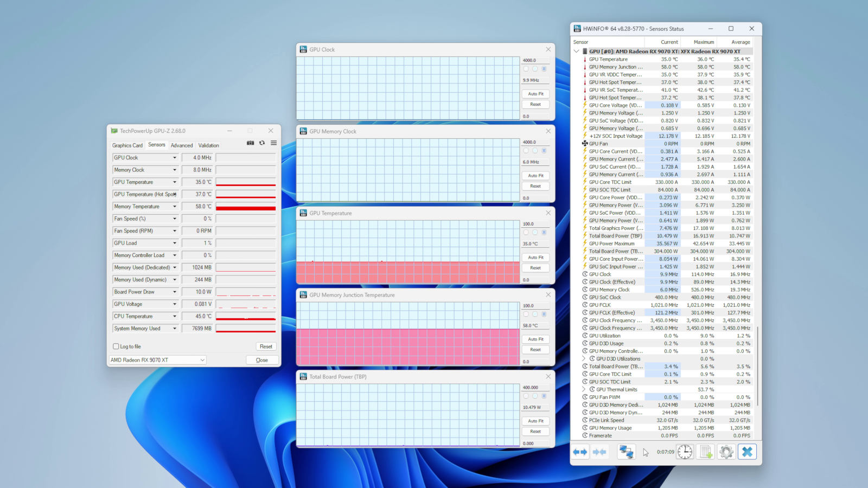Open the AMD Radeon RX 9070 XT selector

(158, 360)
